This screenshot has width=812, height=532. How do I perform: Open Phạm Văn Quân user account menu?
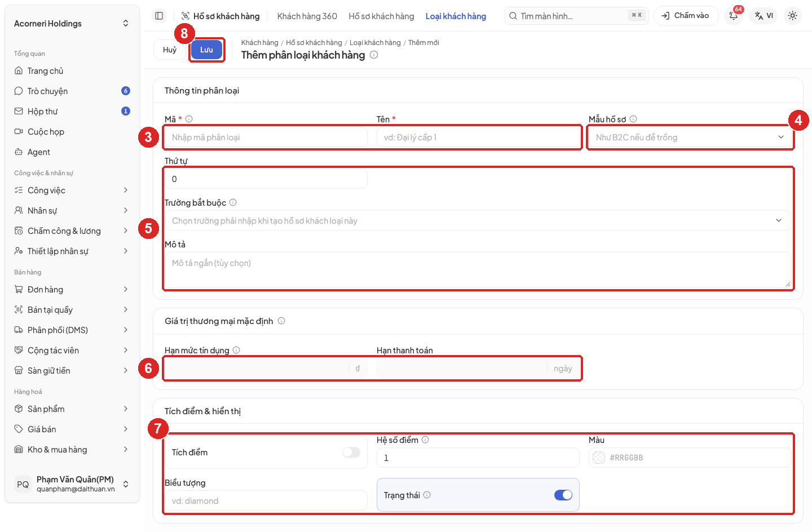click(72, 484)
